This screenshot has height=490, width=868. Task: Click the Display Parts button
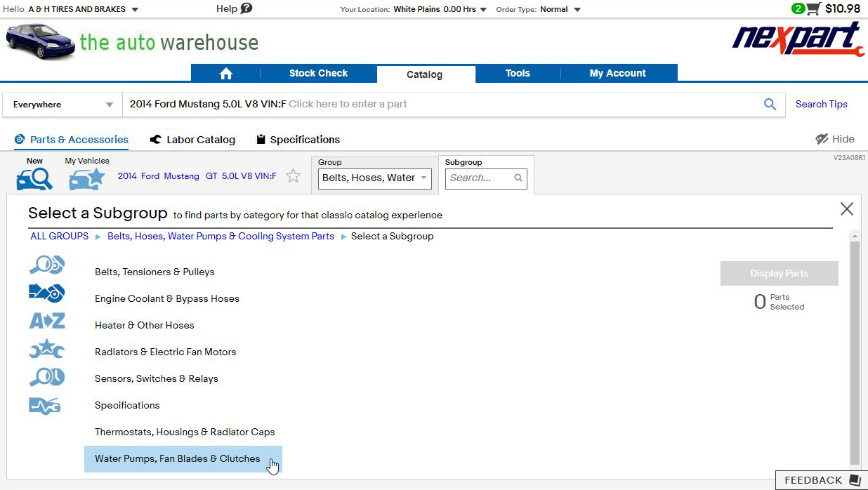(x=780, y=274)
